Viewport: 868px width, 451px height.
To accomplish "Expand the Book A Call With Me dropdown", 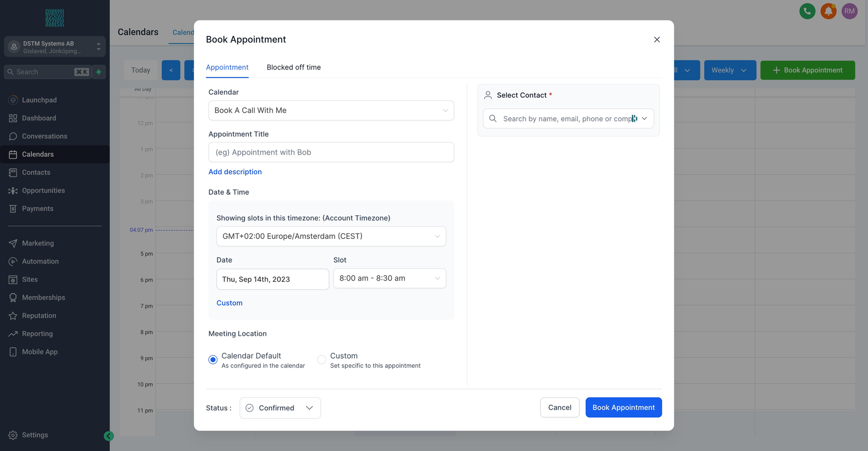I will click(331, 111).
